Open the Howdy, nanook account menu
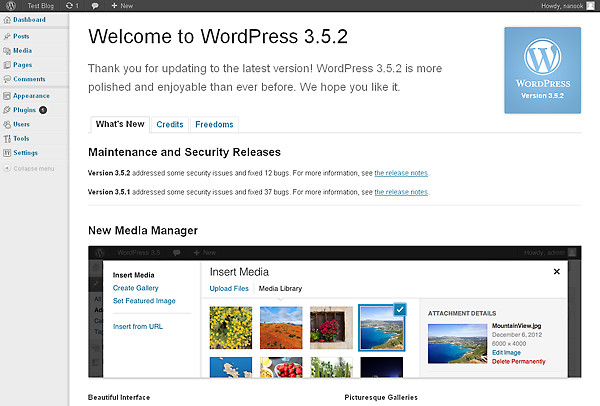The image size is (600, 406). (562, 6)
